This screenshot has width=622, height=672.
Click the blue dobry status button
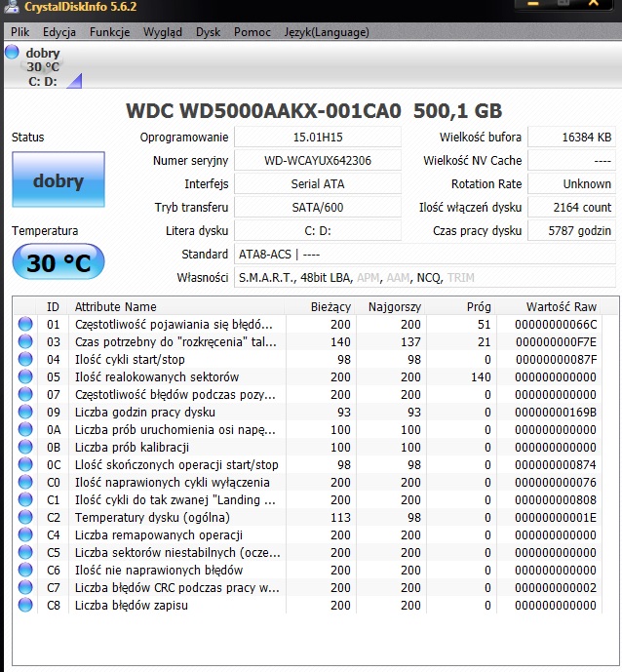(58, 179)
